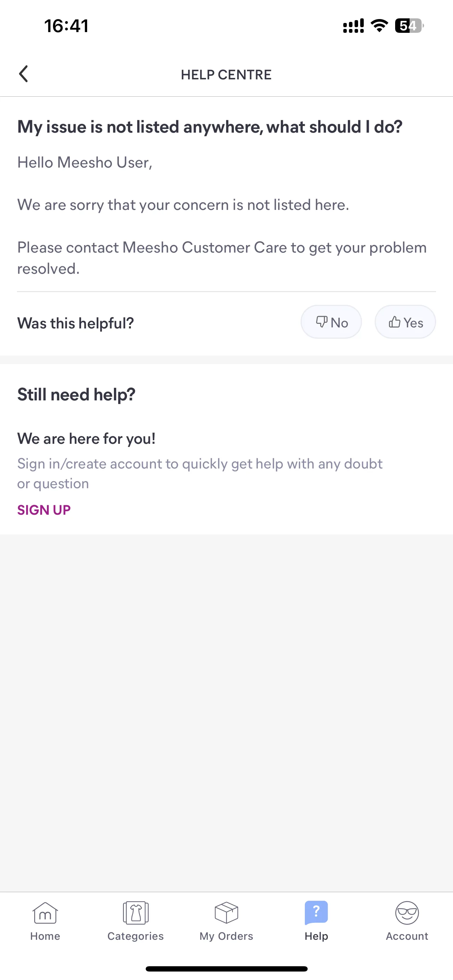Tap the thumbs-up icon

click(394, 322)
